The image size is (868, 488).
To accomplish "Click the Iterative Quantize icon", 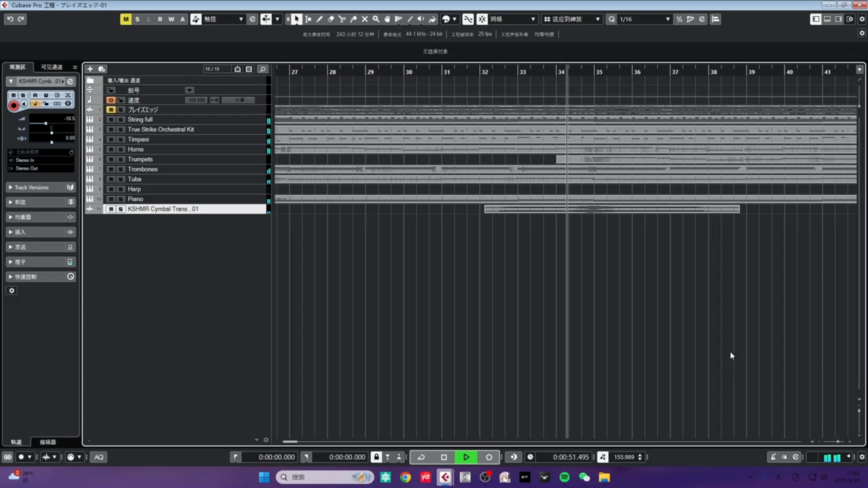I will 679,19.
